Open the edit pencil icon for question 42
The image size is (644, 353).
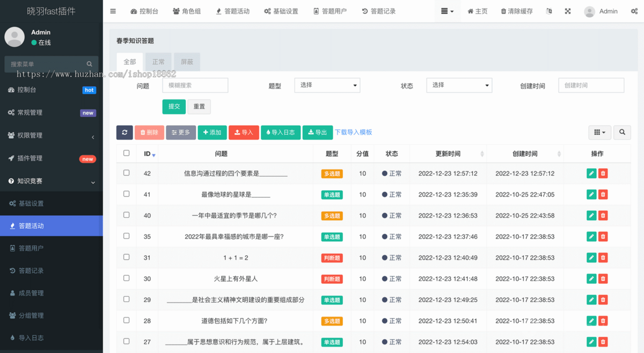pyautogui.click(x=591, y=173)
